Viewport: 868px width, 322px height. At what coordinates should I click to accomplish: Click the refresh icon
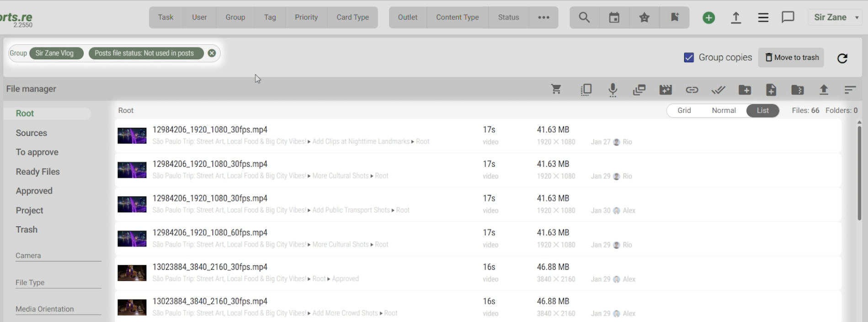coord(842,58)
